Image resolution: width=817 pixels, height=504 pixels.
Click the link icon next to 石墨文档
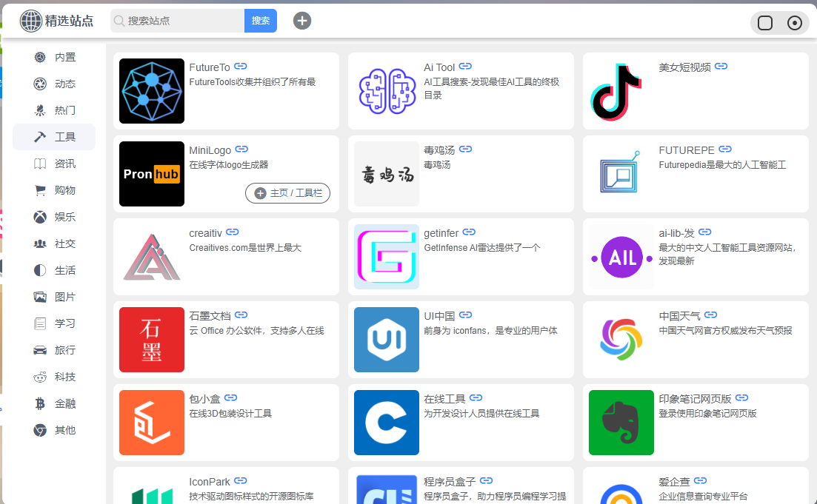(x=241, y=315)
